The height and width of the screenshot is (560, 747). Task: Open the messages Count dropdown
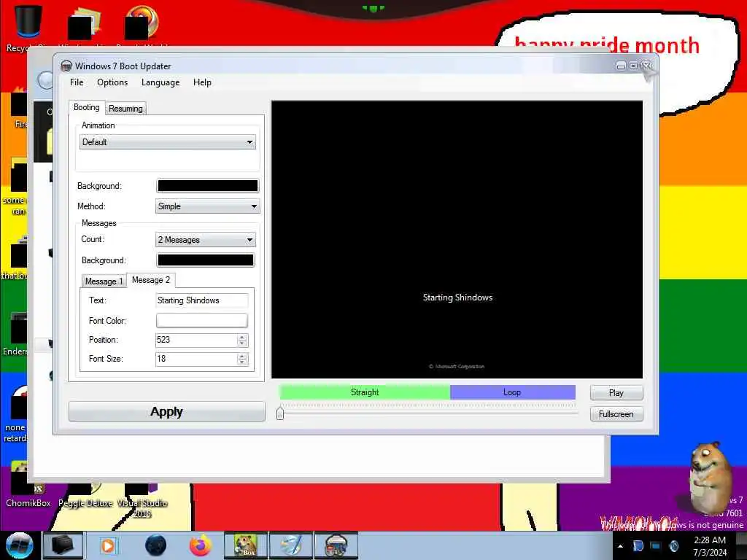click(x=206, y=239)
